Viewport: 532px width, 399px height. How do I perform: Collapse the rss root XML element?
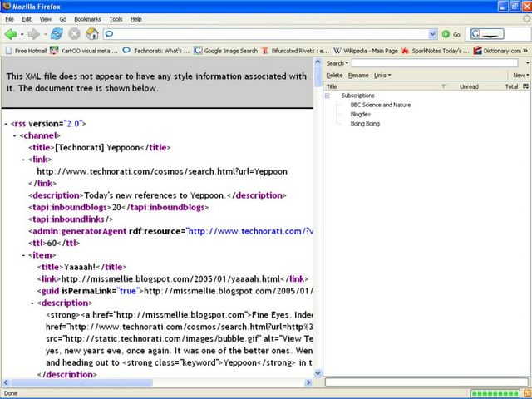coord(7,123)
